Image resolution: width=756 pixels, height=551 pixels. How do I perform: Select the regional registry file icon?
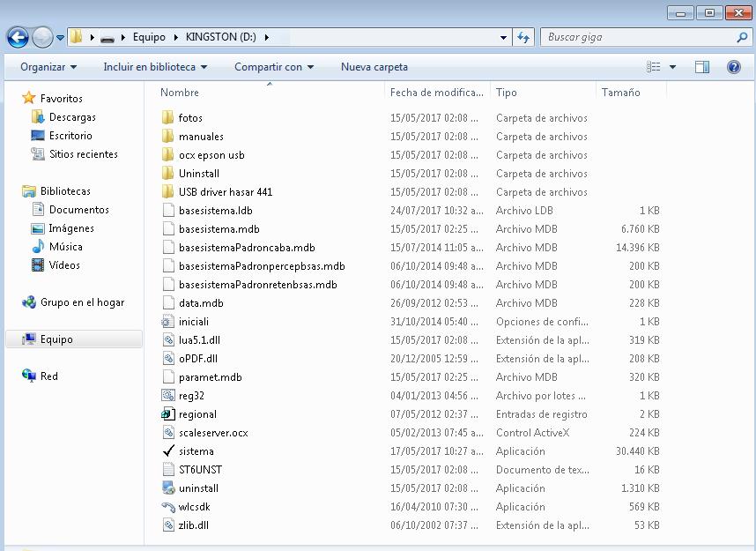coord(167,414)
